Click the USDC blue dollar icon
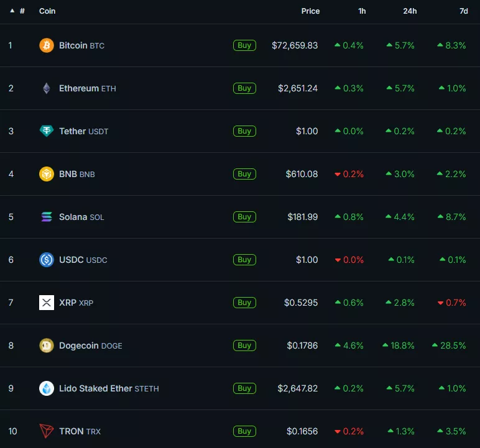This screenshot has width=480, height=448. click(47, 260)
